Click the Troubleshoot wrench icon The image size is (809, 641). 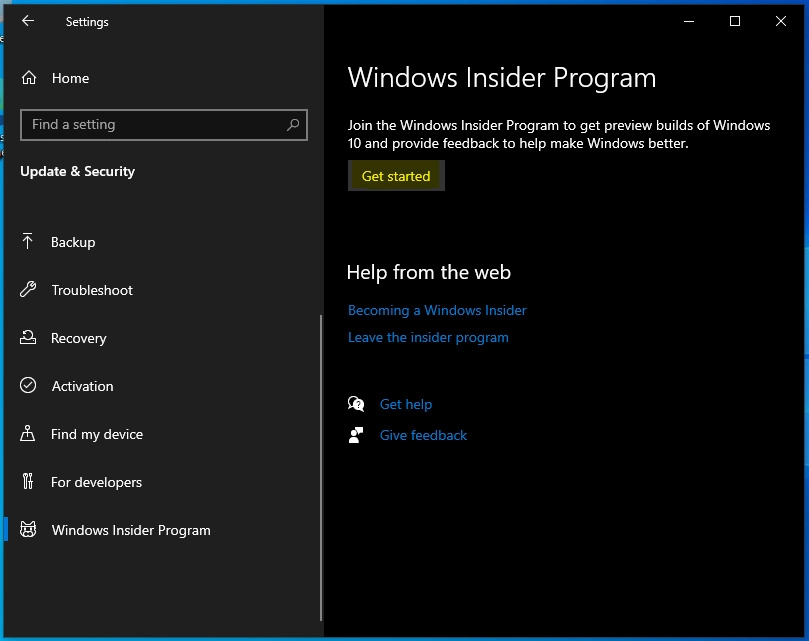coord(28,289)
